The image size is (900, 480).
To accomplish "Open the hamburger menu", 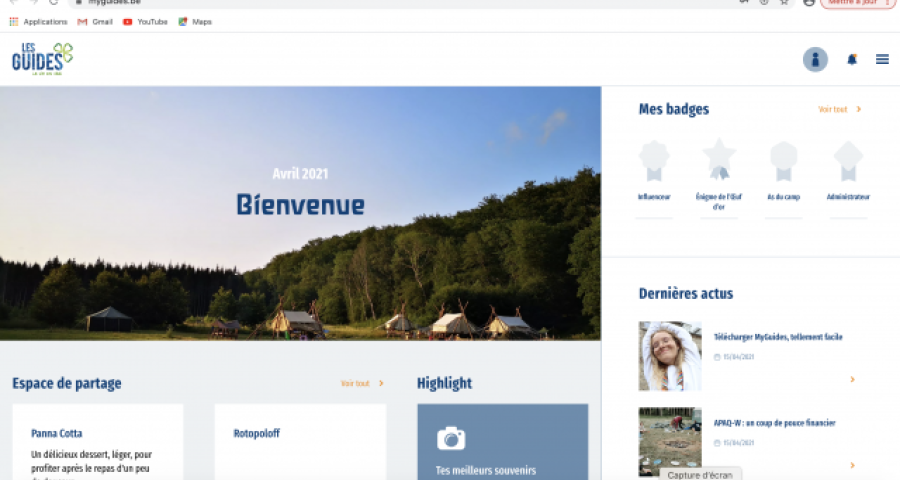I will pyautogui.click(x=882, y=59).
